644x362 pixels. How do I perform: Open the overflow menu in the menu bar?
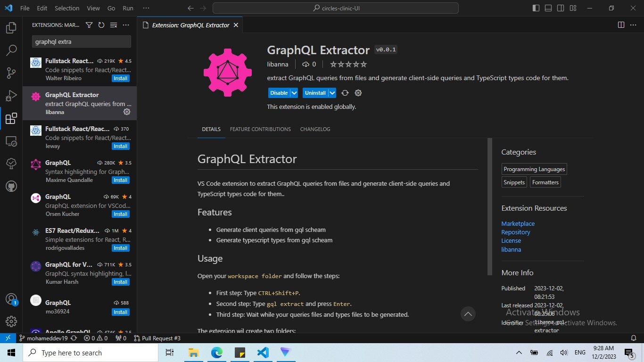pos(146,8)
